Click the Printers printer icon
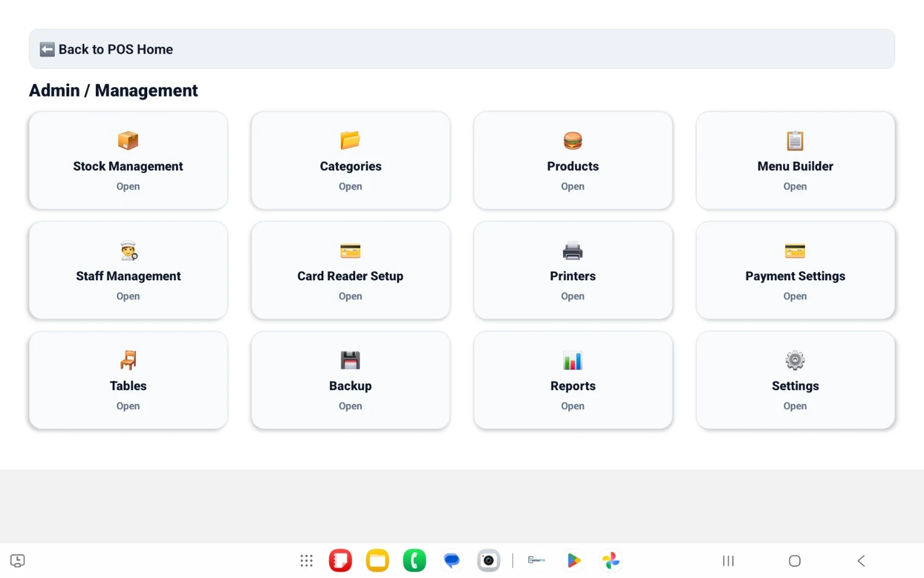Image resolution: width=924 pixels, height=578 pixels. point(572,250)
